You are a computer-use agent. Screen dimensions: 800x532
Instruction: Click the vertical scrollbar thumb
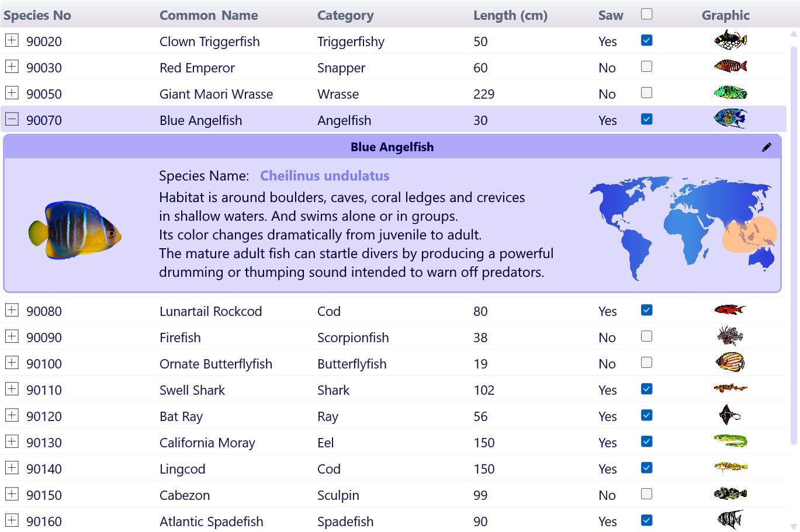794,245
